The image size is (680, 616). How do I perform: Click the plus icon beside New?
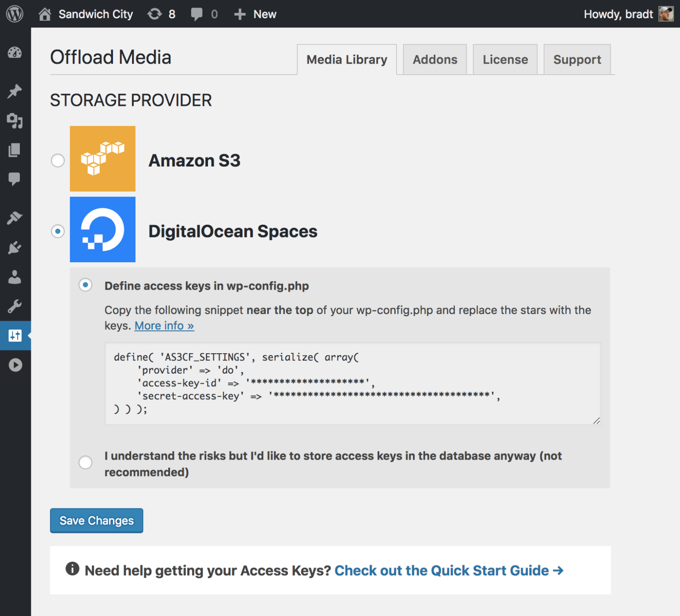click(240, 15)
